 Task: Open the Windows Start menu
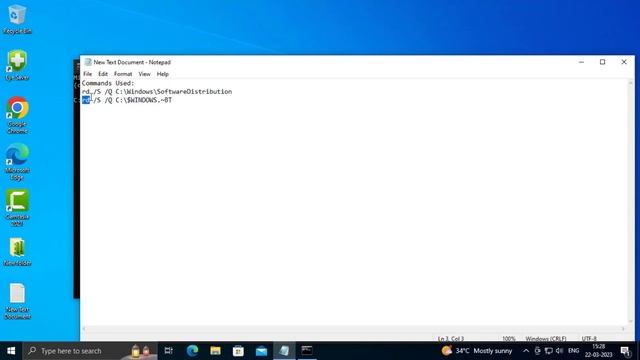[x=11, y=351]
